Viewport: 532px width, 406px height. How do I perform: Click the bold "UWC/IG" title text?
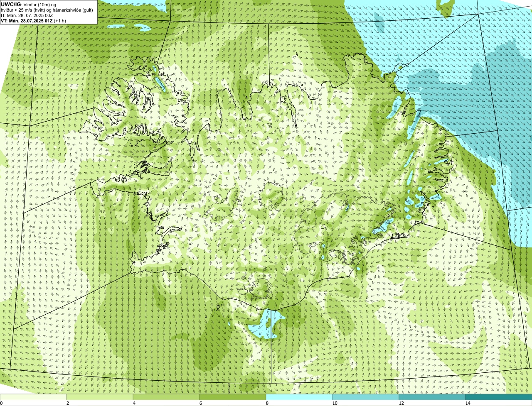(x=10, y=4)
